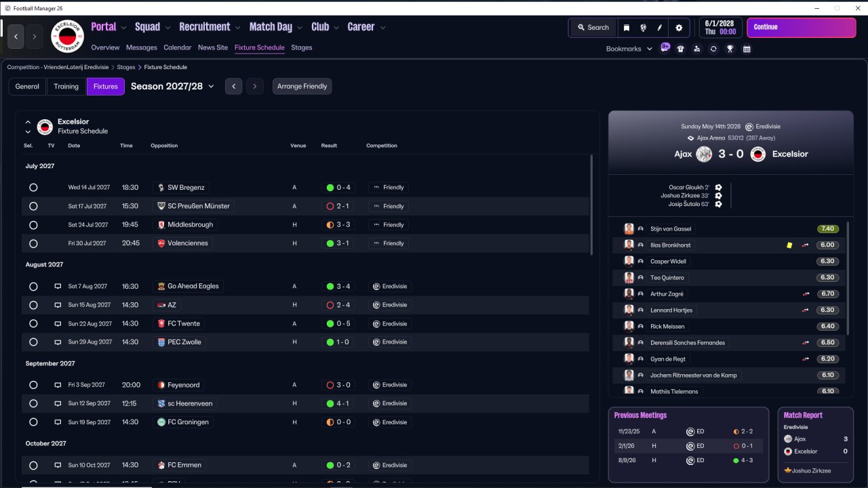
Task: Open the trophy shortcut icon
Action: coord(730,49)
